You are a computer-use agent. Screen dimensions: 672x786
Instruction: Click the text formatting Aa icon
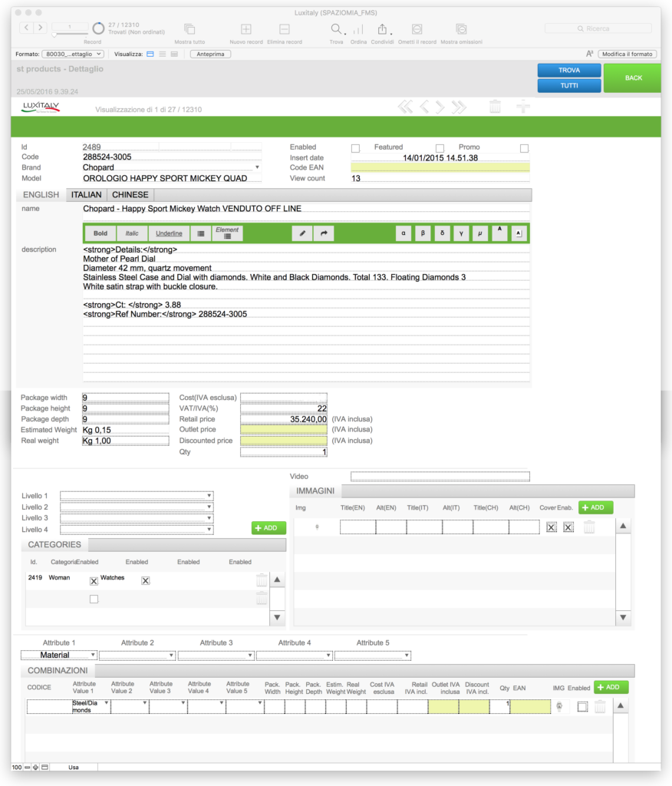click(590, 54)
